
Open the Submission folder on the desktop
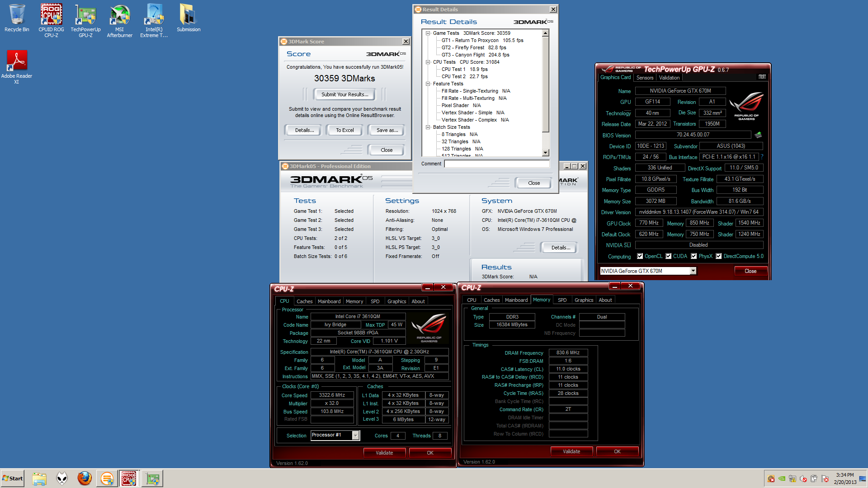click(x=189, y=18)
